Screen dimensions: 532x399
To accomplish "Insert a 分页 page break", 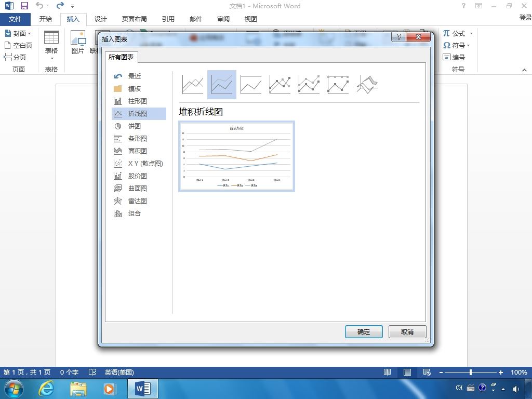I will pyautogui.click(x=15, y=57).
